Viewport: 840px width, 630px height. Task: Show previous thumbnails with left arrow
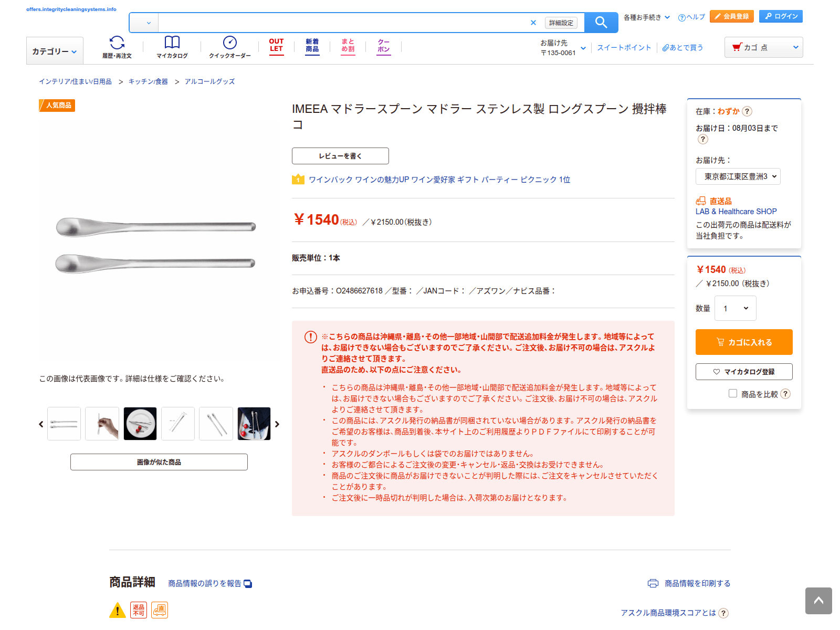tap(41, 424)
